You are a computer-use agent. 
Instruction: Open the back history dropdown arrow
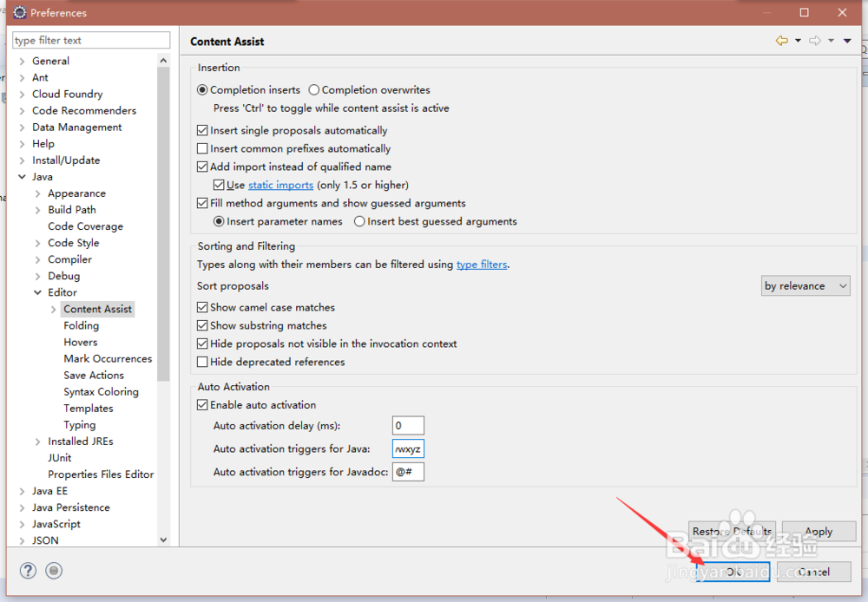coord(798,41)
